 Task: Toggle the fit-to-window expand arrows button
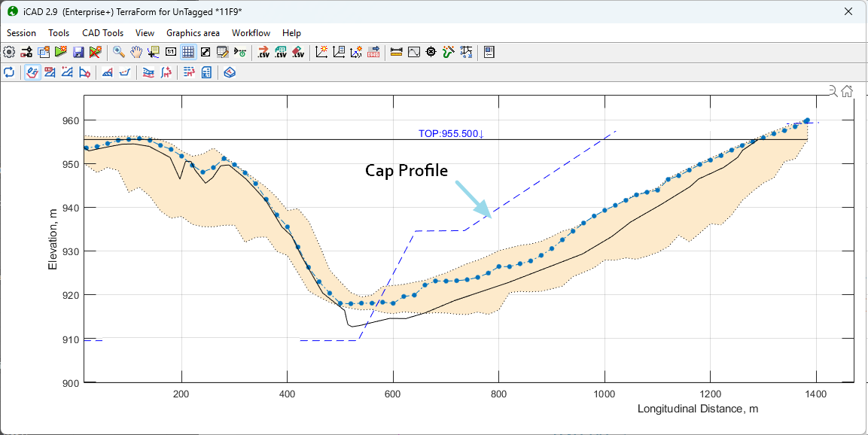pyautogui.click(x=206, y=53)
